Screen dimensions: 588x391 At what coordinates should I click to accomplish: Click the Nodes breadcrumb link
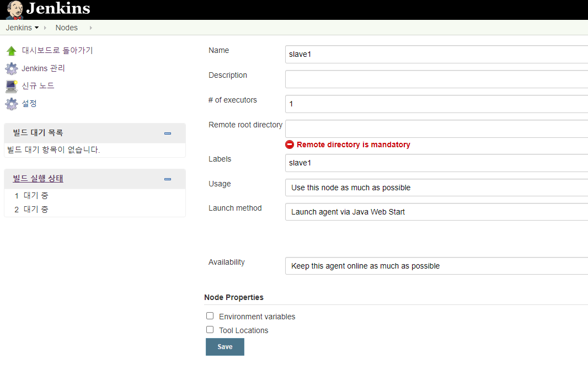[66, 28]
